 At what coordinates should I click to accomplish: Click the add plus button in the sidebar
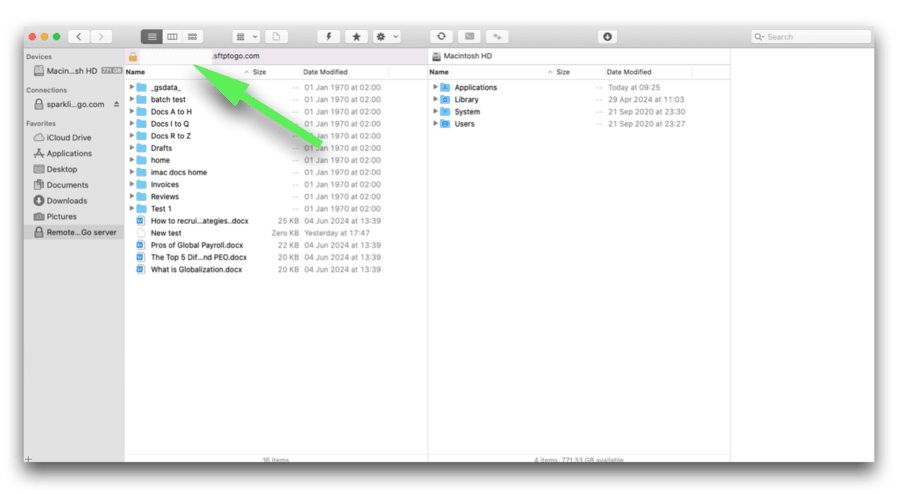coord(29,459)
